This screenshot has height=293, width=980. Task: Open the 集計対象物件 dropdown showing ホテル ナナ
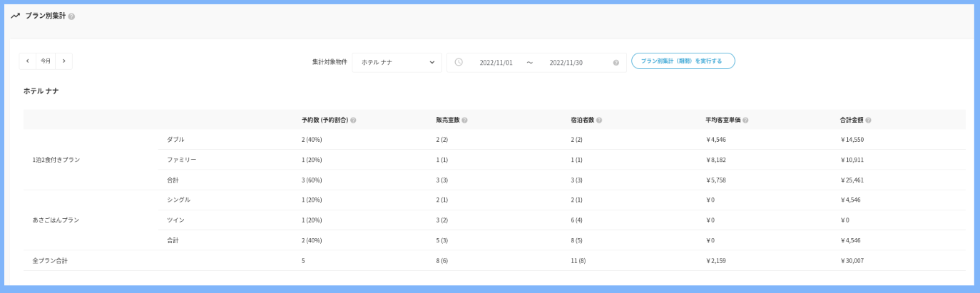pyautogui.click(x=397, y=62)
